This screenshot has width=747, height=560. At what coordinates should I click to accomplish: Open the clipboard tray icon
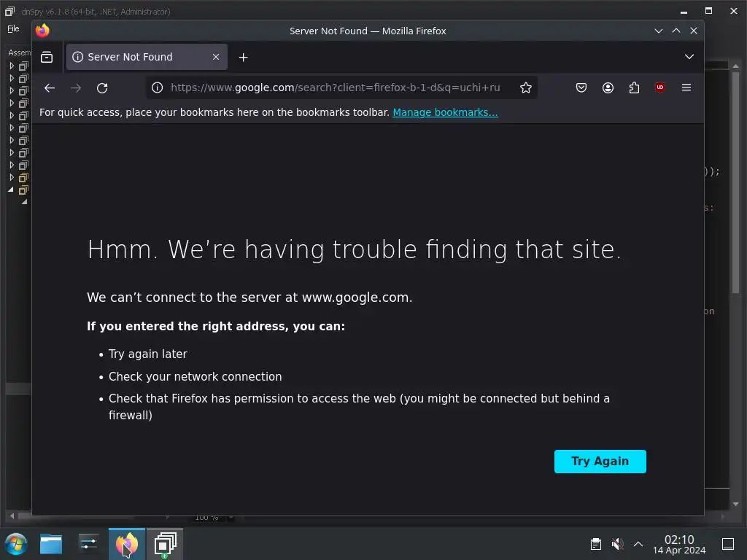point(595,544)
